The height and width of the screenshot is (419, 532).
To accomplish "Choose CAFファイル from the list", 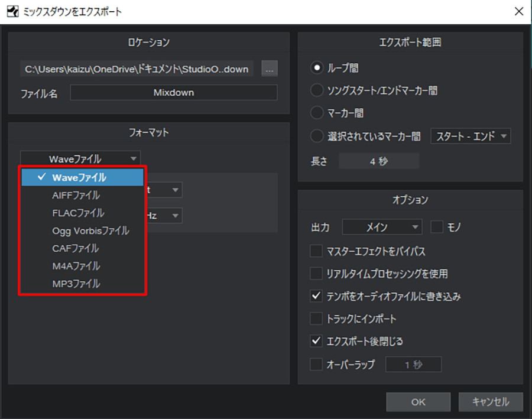I will 82,248.
